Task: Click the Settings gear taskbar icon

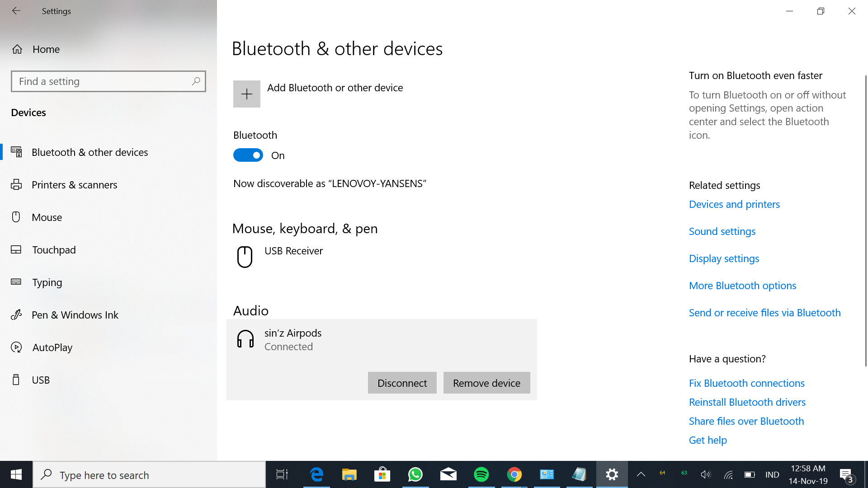Action: 612,474
